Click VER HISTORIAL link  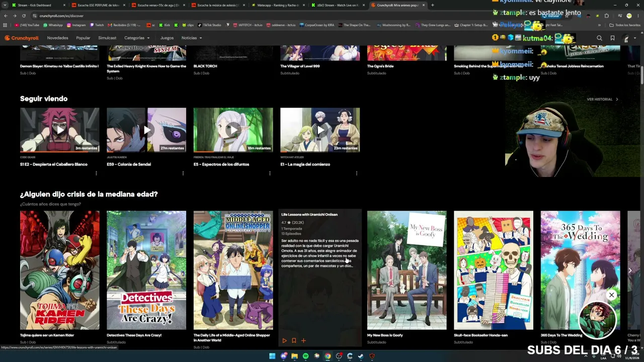click(602, 100)
